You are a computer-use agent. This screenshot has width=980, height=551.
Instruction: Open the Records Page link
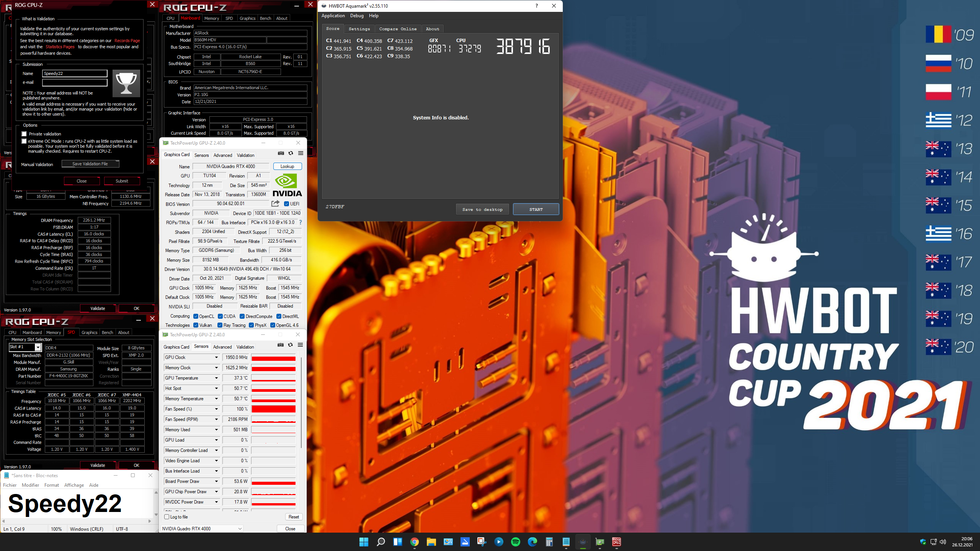pos(127,41)
